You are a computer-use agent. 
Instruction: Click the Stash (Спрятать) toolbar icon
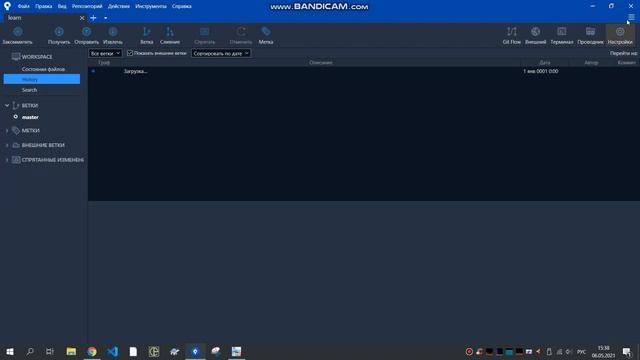click(204, 36)
